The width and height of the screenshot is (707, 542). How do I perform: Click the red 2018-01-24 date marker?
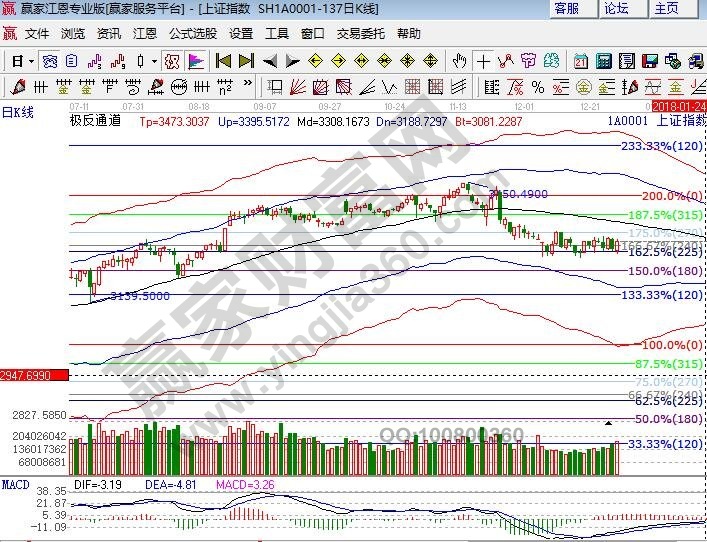pos(678,104)
